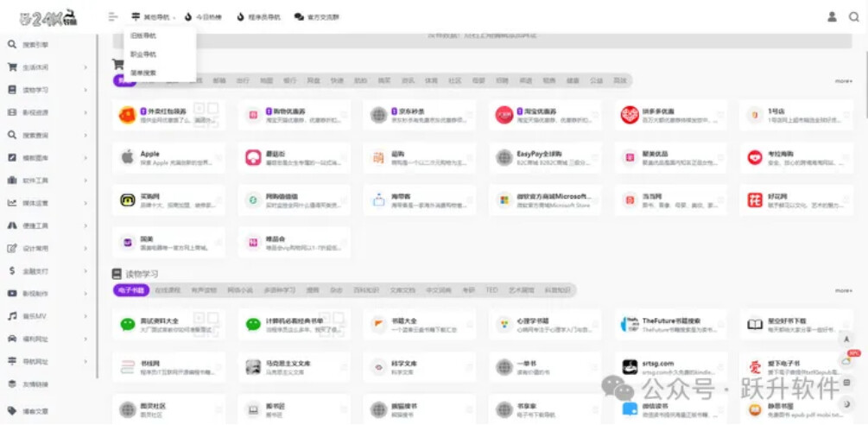This screenshot has height=425, width=868.
Task: Click the 设计常用 pencil icon in sidebar
Action: point(11,248)
